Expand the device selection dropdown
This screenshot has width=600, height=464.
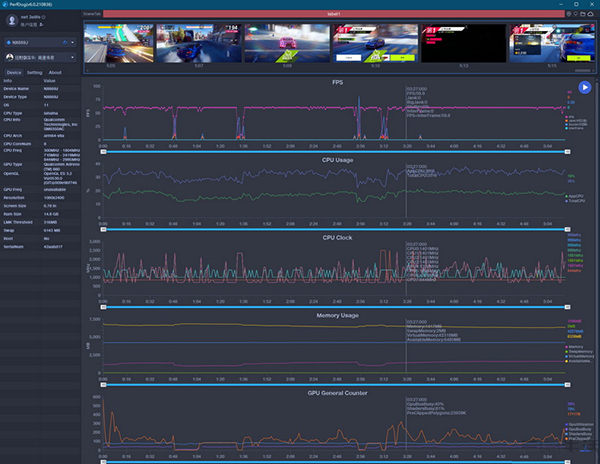pyautogui.click(x=74, y=43)
